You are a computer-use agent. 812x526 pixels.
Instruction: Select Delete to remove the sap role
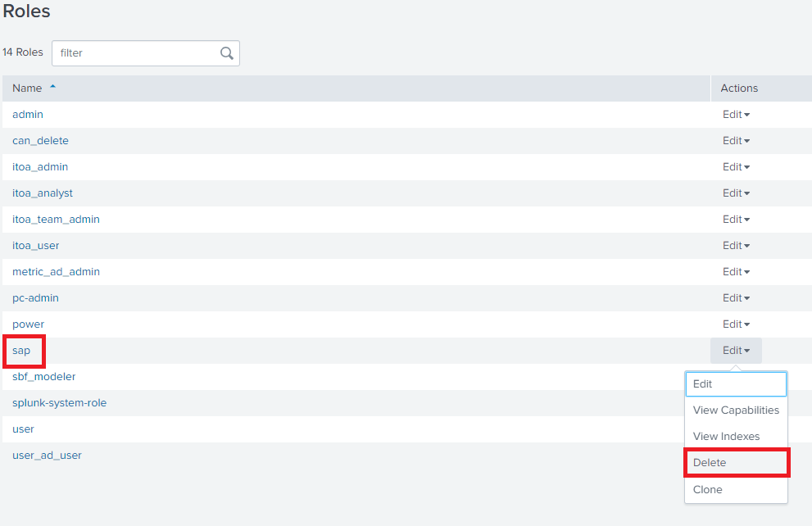coord(710,463)
